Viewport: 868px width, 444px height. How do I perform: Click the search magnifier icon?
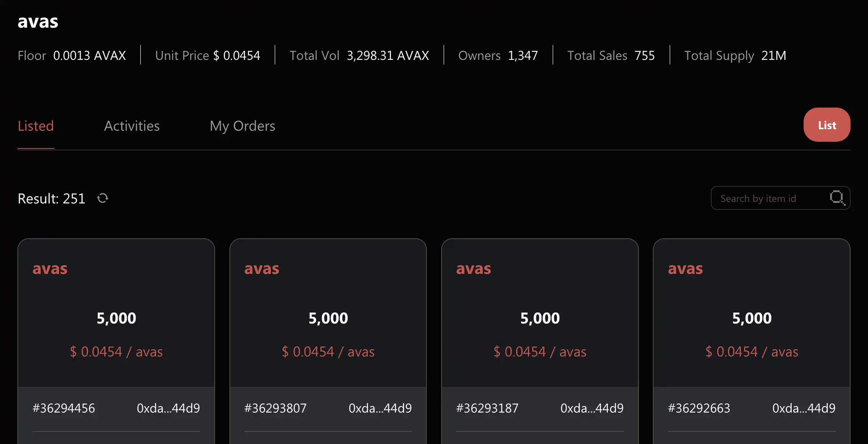coord(837,198)
